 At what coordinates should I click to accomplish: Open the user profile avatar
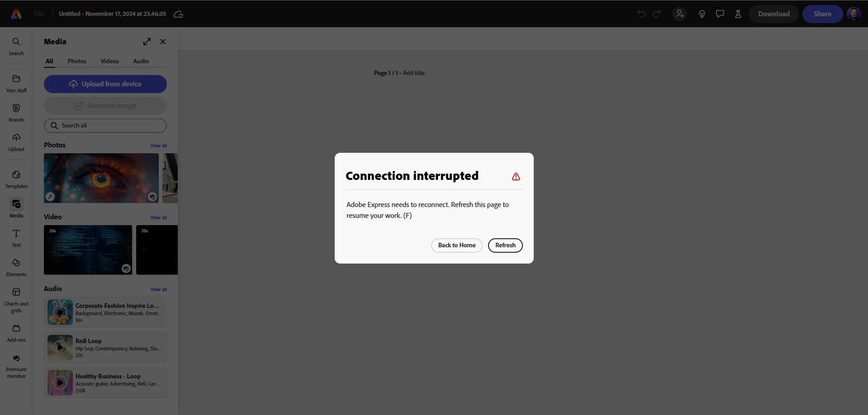point(854,14)
